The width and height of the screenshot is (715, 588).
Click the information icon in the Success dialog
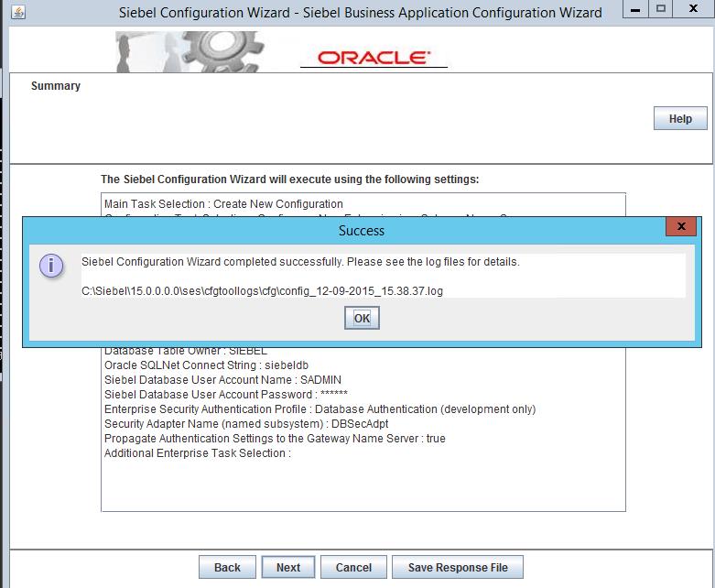click(52, 266)
